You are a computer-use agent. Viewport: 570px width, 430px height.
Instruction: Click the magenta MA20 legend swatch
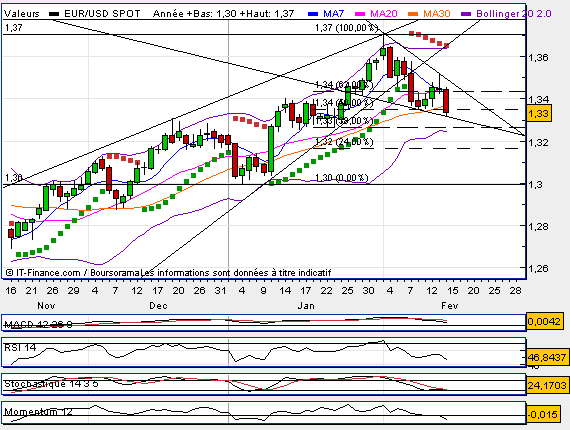click(360, 14)
